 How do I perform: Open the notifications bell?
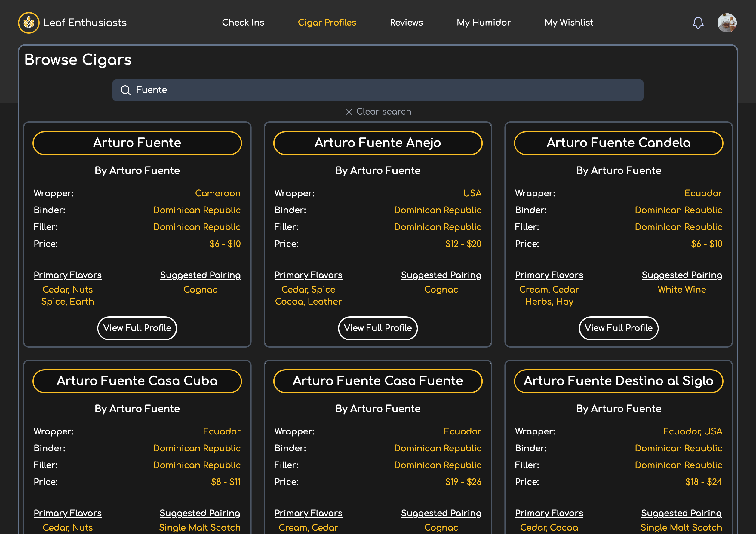coord(698,23)
